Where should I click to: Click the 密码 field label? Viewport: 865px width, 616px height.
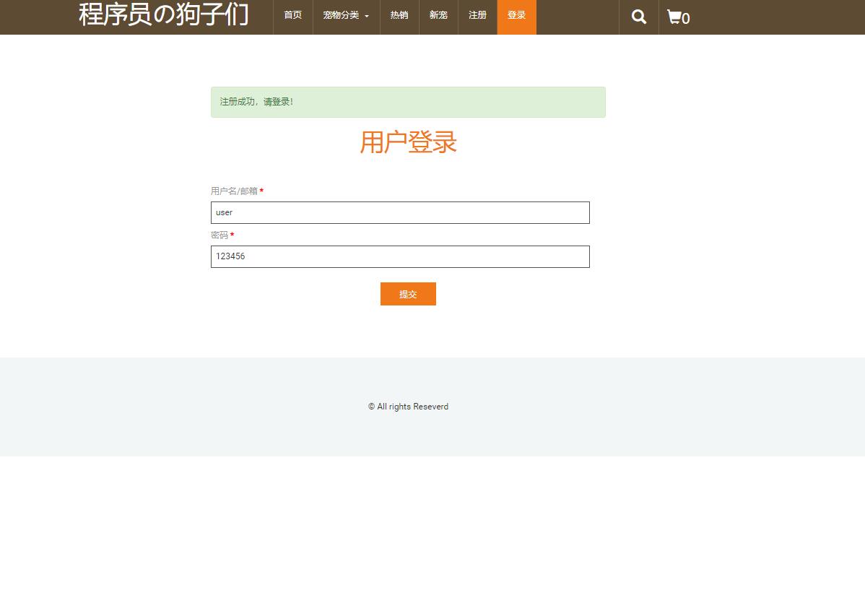219,235
